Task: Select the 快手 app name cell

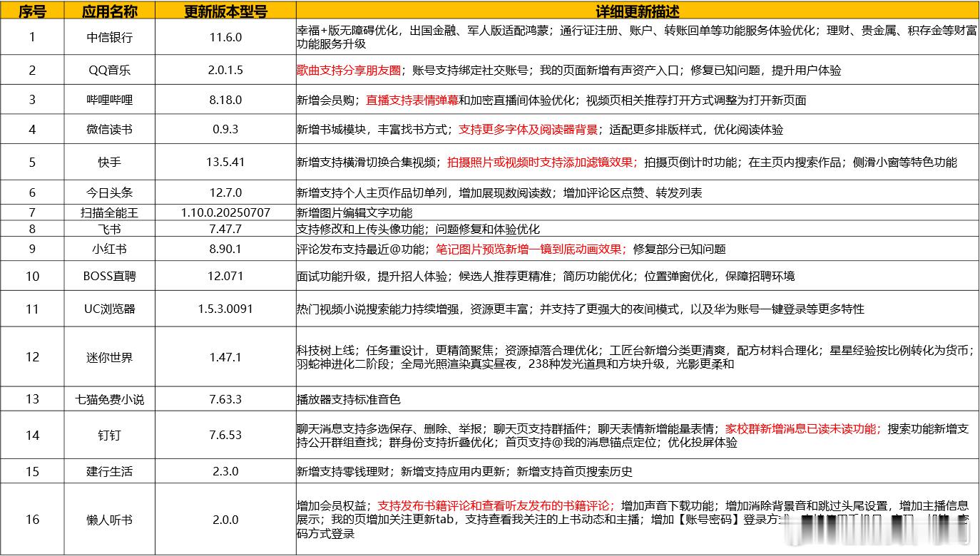Action: pos(109,162)
